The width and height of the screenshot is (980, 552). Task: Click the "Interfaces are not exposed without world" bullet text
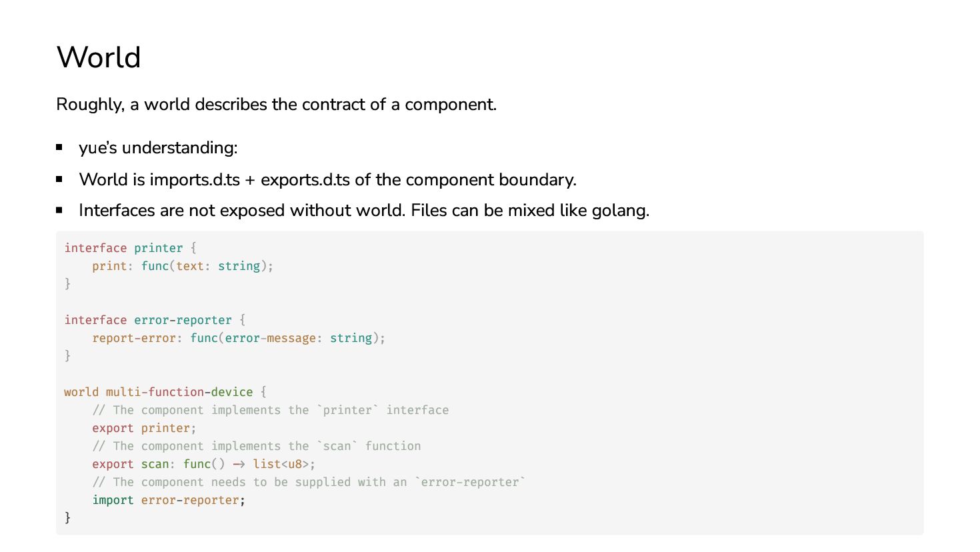(x=363, y=211)
